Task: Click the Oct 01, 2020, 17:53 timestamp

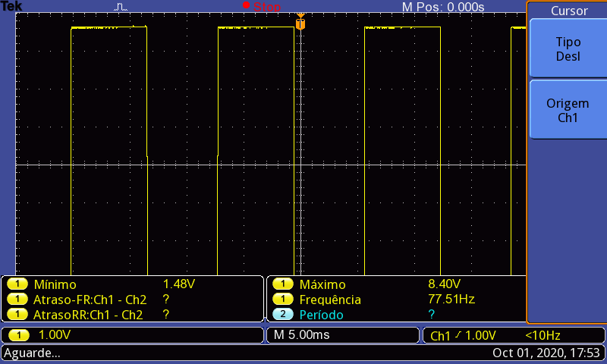Action: pos(546,353)
